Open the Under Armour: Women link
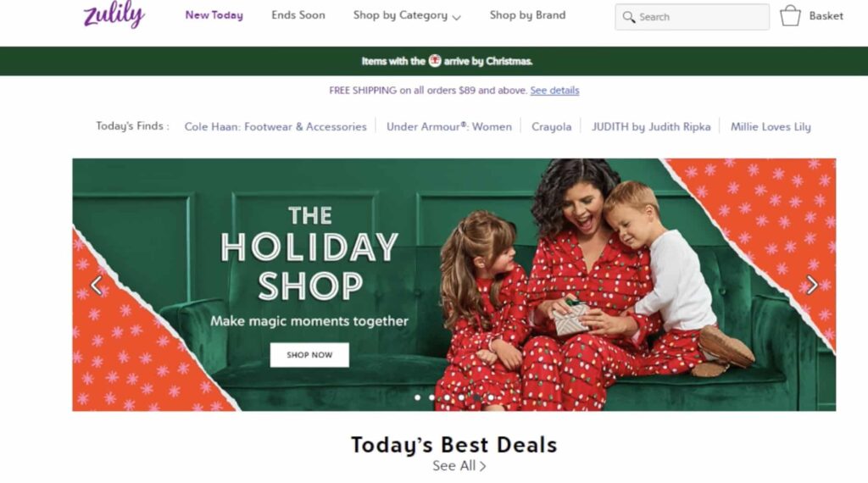This screenshot has width=868, height=483. [x=449, y=127]
